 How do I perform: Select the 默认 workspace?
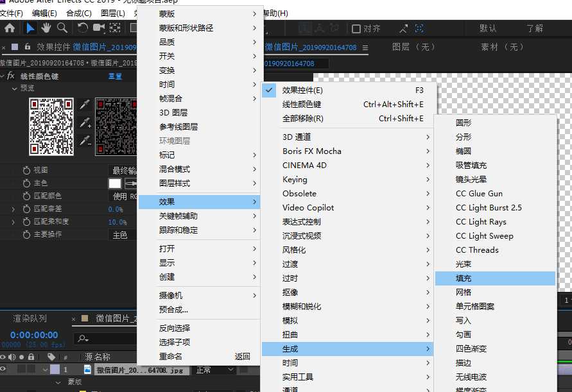click(x=488, y=28)
